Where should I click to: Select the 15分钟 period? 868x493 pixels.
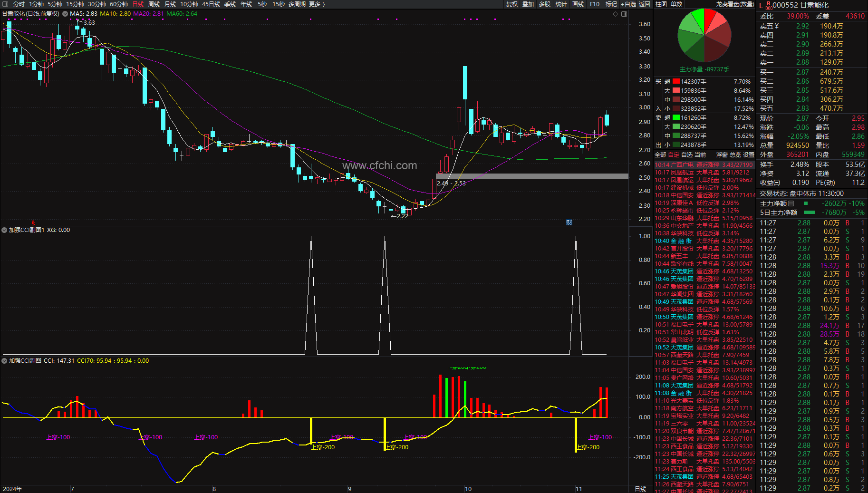coord(75,4)
